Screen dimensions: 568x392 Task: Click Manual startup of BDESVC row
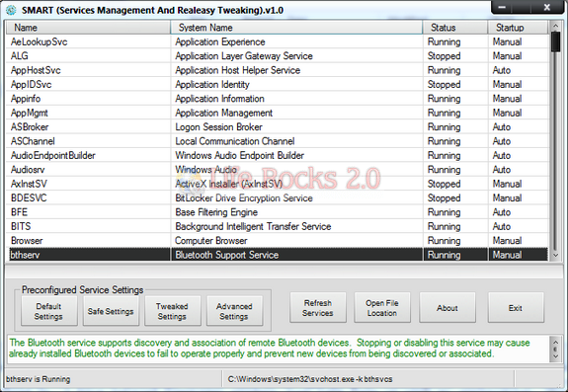tap(507, 198)
